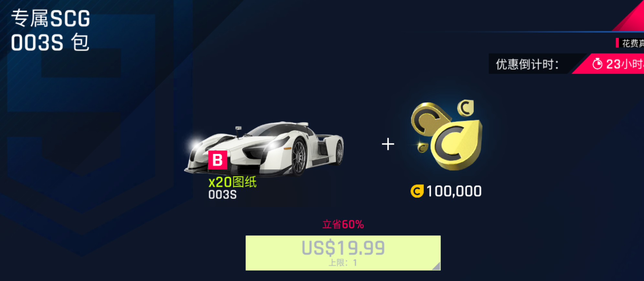Click the 上限: 1 purchase limit text
Screen dimensions: 644x281
(343, 263)
